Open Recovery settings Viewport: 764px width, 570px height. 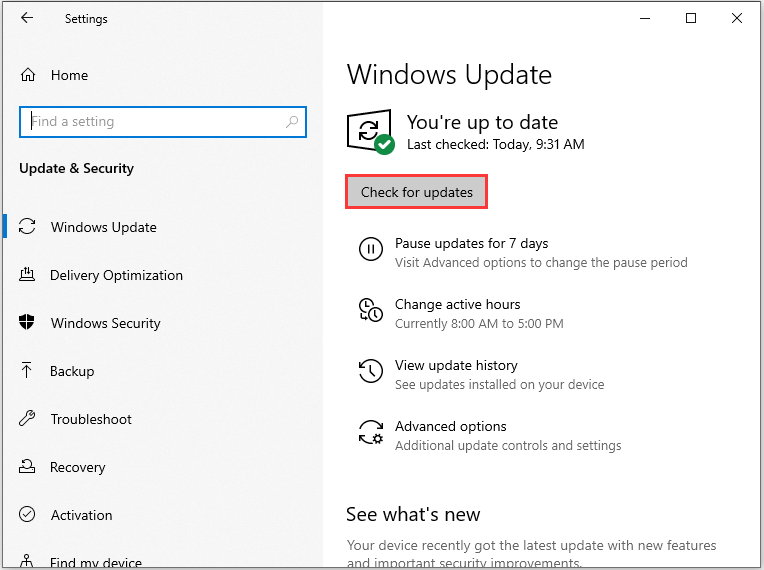[x=77, y=468]
